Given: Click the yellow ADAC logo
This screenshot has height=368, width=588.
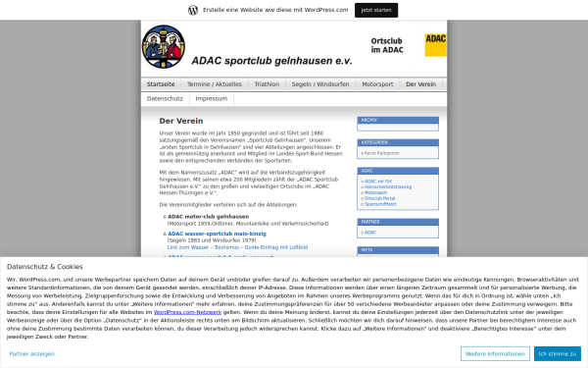Looking at the screenshot, I should 435,45.
